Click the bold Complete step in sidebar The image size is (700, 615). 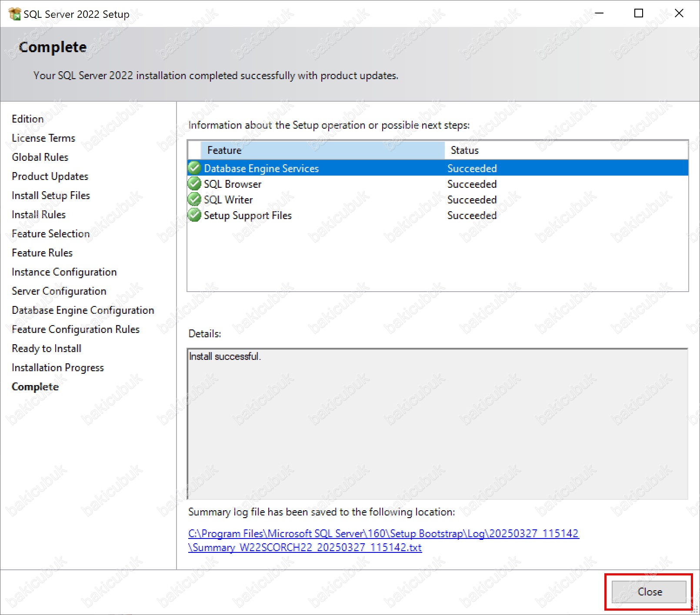(x=35, y=386)
